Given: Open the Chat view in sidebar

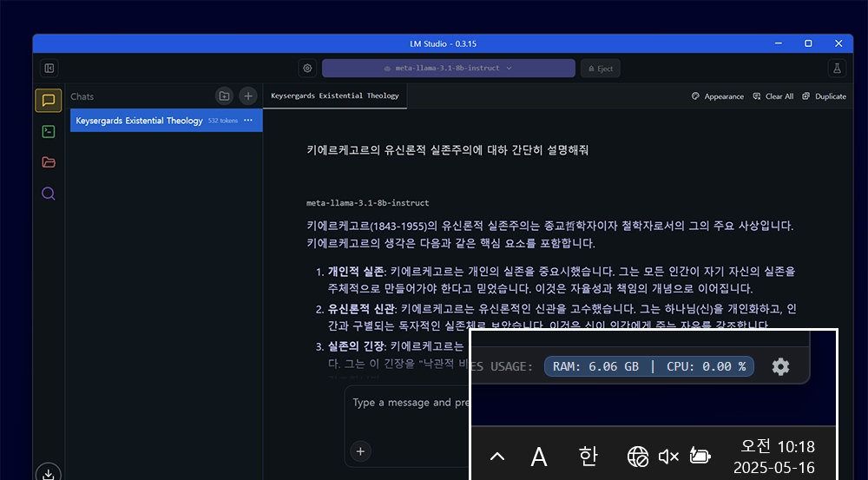Looking at the screenshot, I should click(48, 100).
